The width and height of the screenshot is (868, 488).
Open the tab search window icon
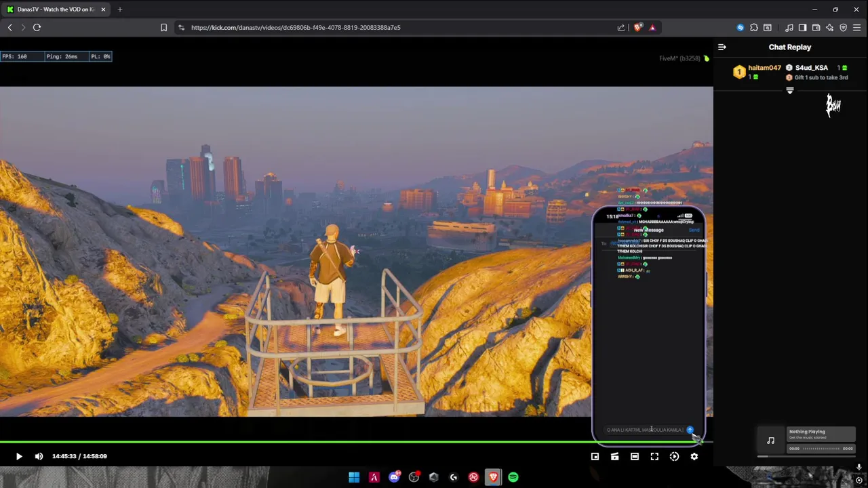pyautogui.click(x=768, y=28)
